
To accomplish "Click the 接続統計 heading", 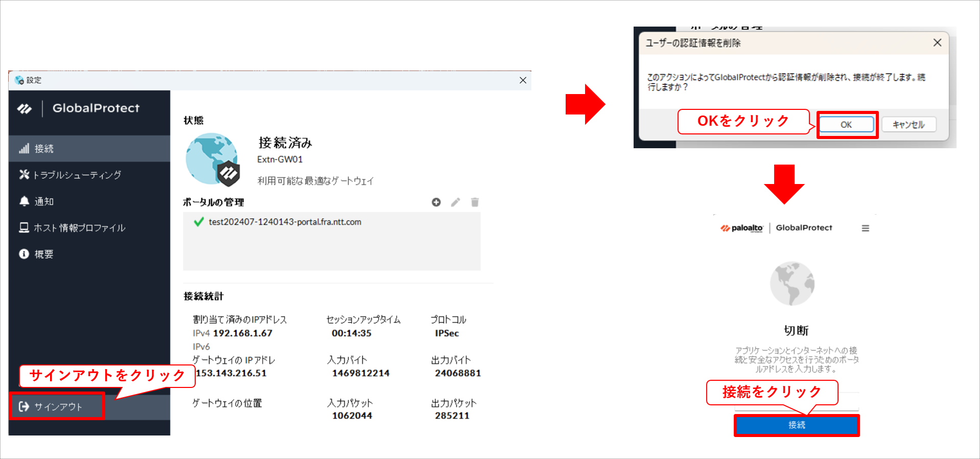I will (x=204, y=296).
